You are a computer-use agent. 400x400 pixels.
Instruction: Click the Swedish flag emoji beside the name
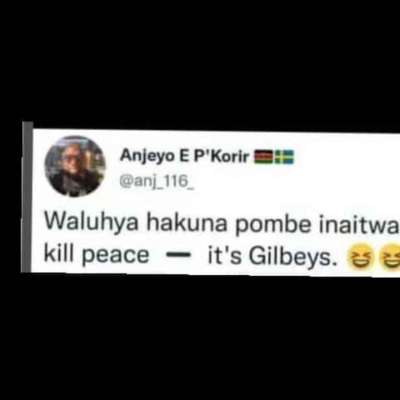[284, 157]
